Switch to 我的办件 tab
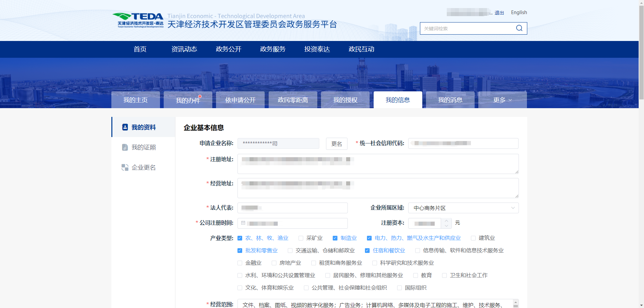 point(188,100)
